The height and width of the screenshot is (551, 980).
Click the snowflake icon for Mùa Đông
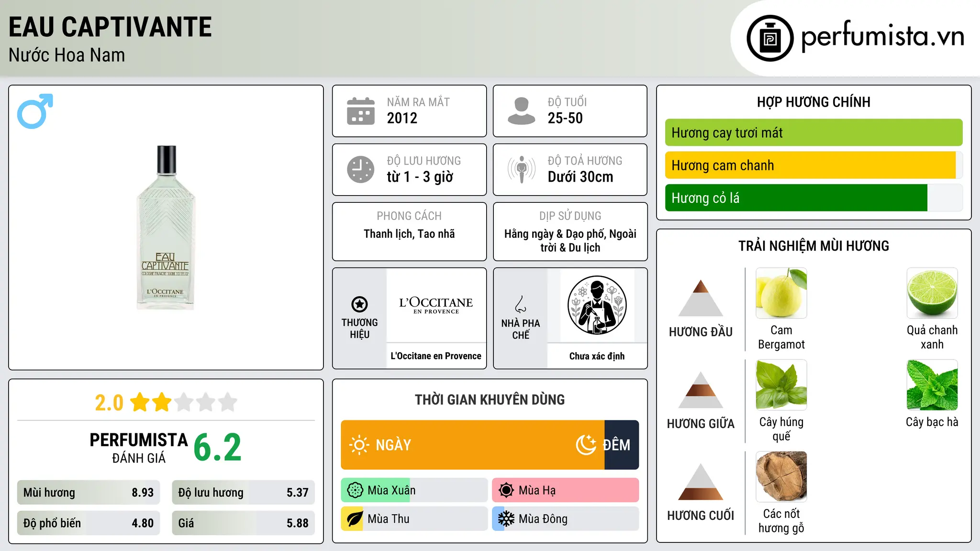point(506,519)
